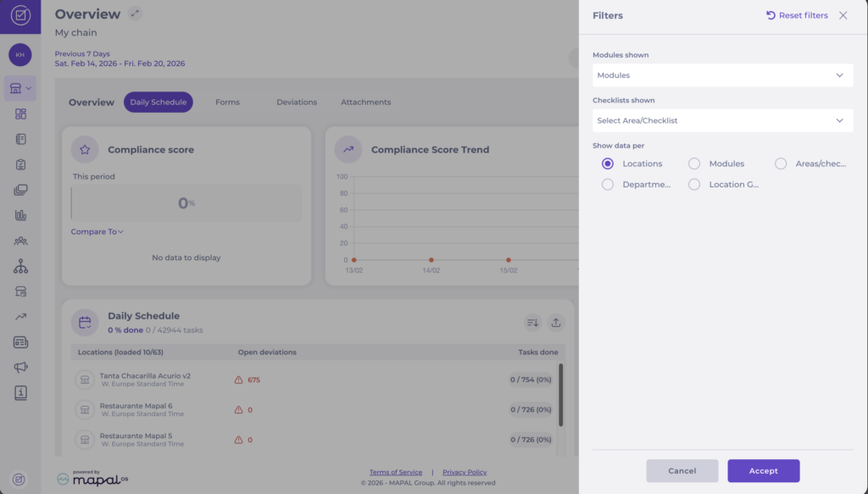Viewport: 868px width, 494px height.
Task: Click the sort icon in Daily Schedule
Action: pyautogui.click(x=532, y=322)
